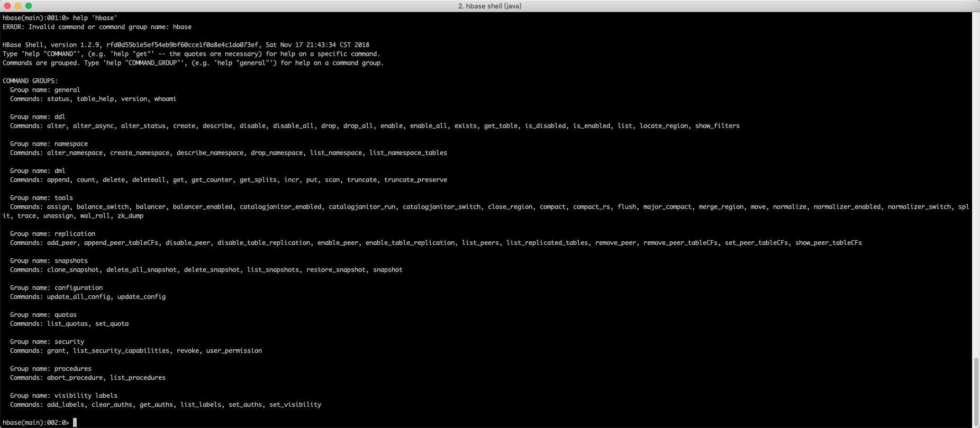Image resolution: width=980 pixels, height=428 pixels.
Task: Click the 'catalogjanitor_run' command text
Action: tap(362, 207)
